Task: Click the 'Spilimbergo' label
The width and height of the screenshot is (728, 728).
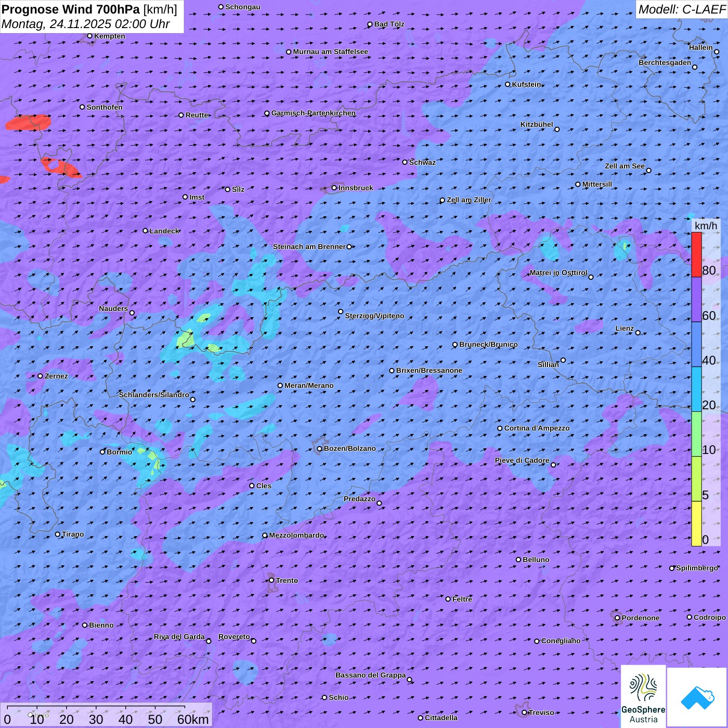Action: tap(697, 568)
